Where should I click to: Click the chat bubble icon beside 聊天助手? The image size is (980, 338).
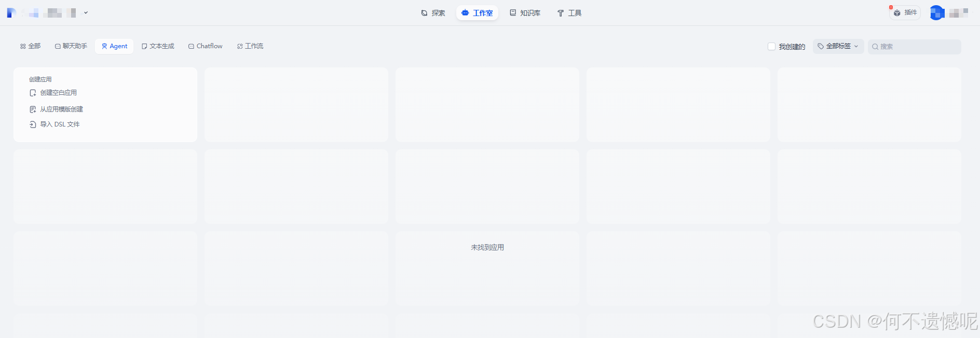point(58,46)
